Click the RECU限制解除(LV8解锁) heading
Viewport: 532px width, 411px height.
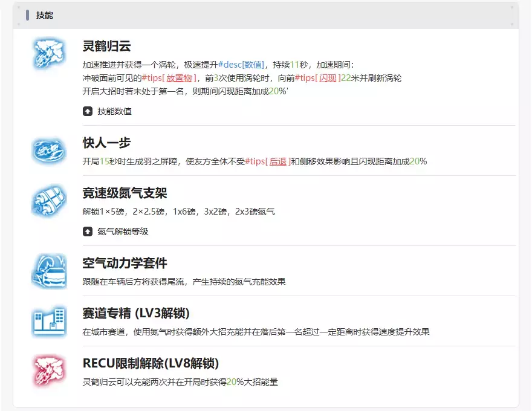pyautogui.click(x=151, y=364)
